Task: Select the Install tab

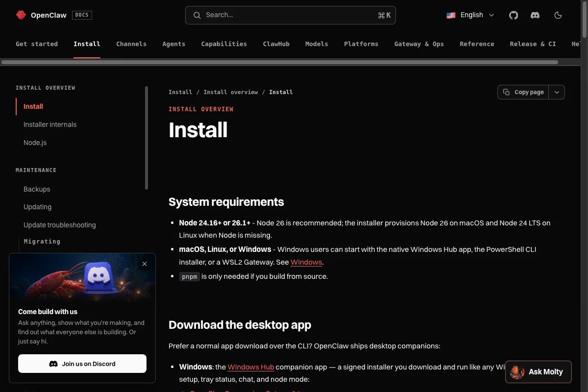Action: 87,44
